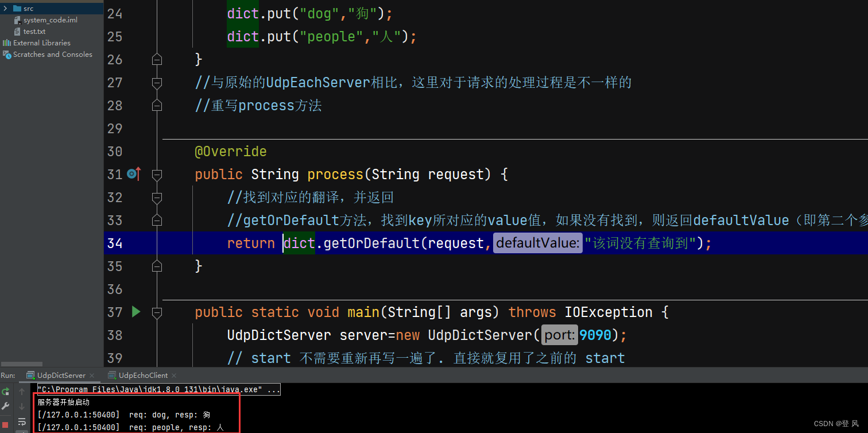The image size is (868, 433).
Task: Click the green run gutter icon at line 37
Action: pyautogui.click(x=136, y=312)
